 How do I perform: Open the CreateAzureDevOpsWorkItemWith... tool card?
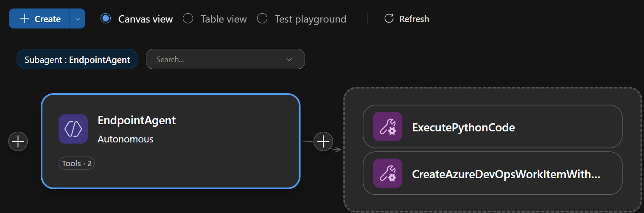tap(492, 174)
